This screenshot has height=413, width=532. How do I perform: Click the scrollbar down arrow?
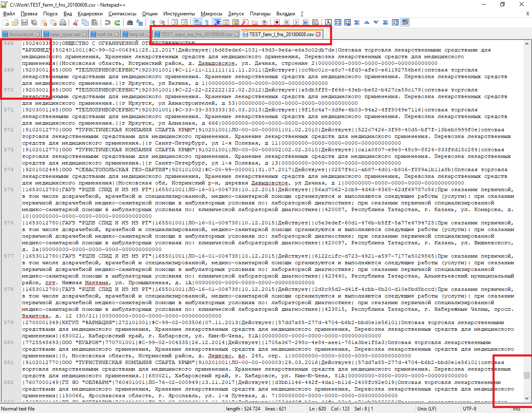click(x=527, y=398)
